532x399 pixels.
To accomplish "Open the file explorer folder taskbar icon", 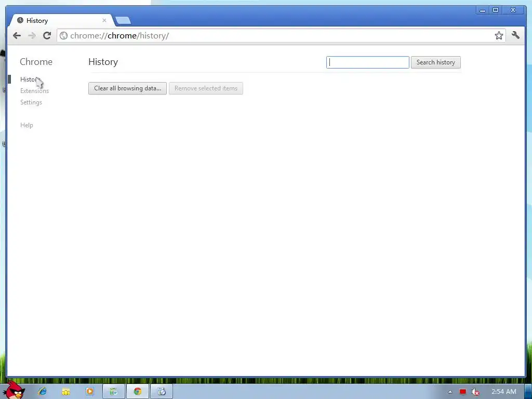I will (x=66, y=392).
